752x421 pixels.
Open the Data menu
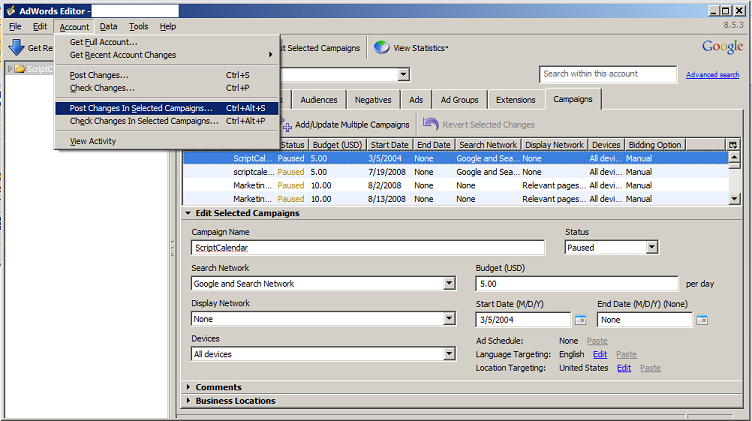[x=108, y=26]
